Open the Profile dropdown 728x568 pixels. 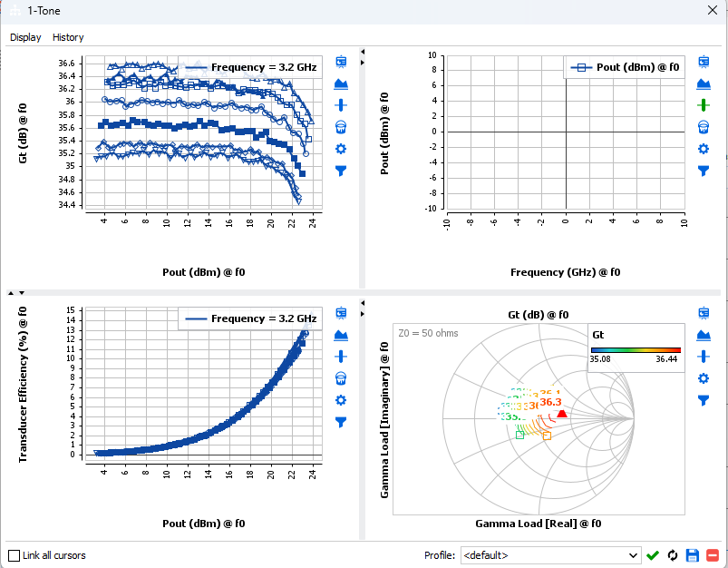coord(550,555)
